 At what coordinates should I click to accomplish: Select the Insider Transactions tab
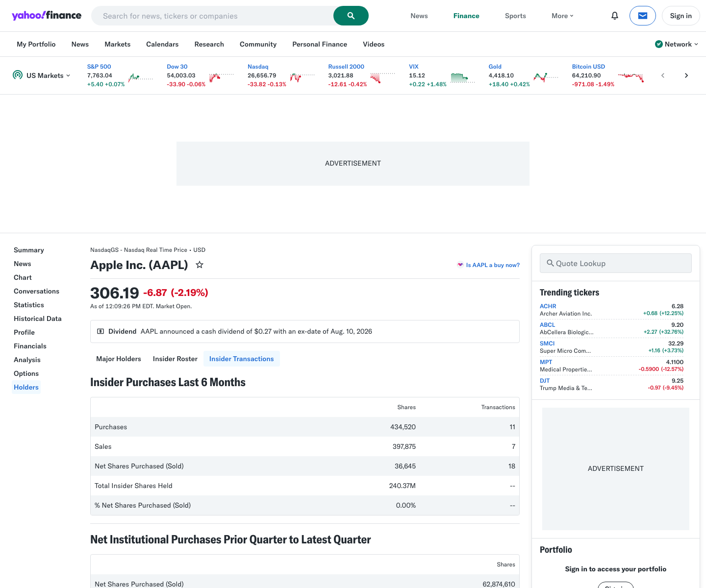coord(242,359)
